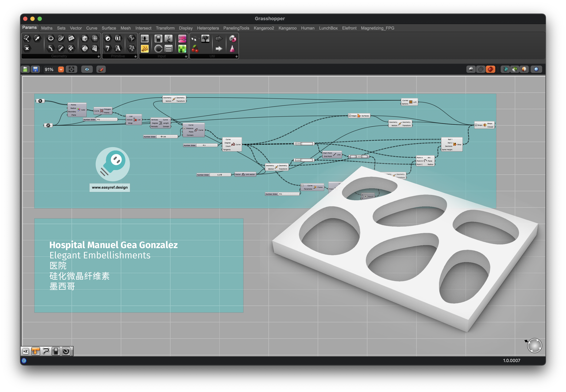The width and height of the screenshot is (566, 392).
Task: Select the Gradient input component
Action: 182,39
